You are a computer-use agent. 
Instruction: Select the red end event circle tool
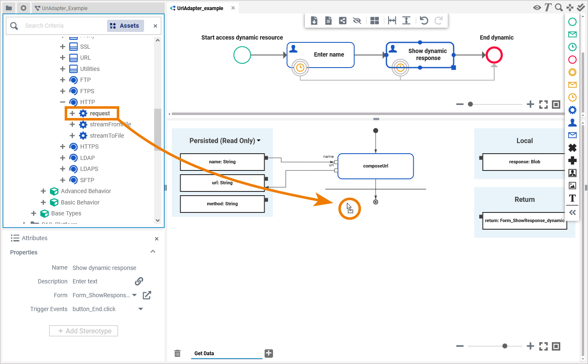(x=572, y=60)
